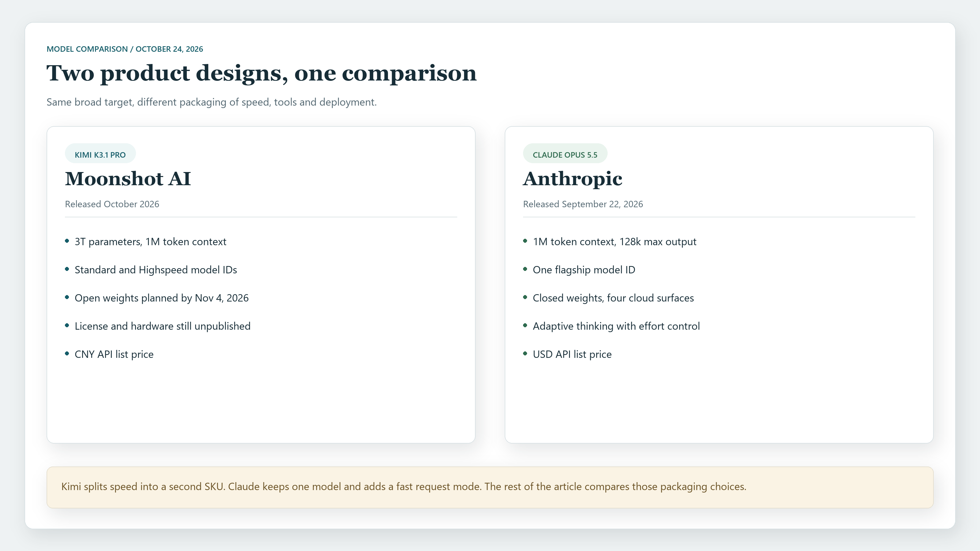Click the KIMI K3.1 PRO badge

[100, 154]
